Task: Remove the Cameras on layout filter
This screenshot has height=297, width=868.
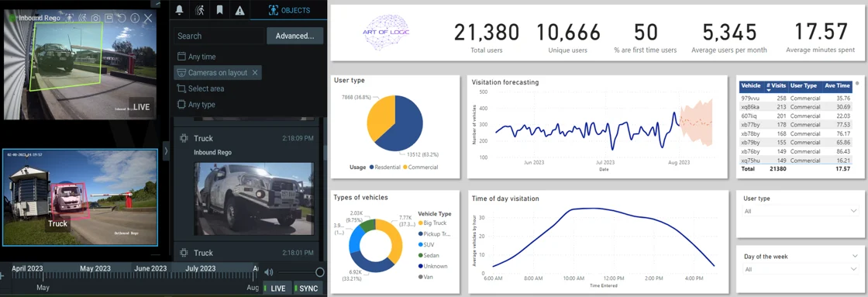Action: (x=255, y=73)
